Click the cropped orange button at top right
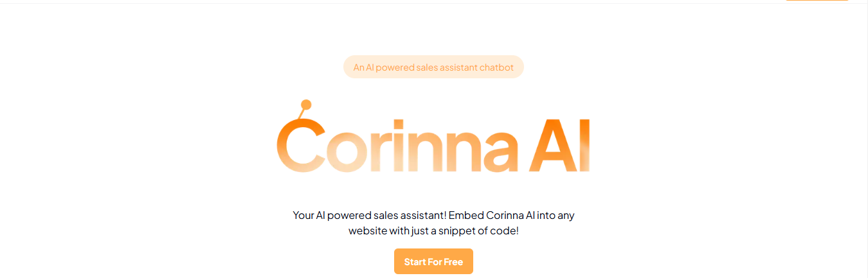This screenshot has width=868, height=278. pyautogui.click(x=817, y=1)
